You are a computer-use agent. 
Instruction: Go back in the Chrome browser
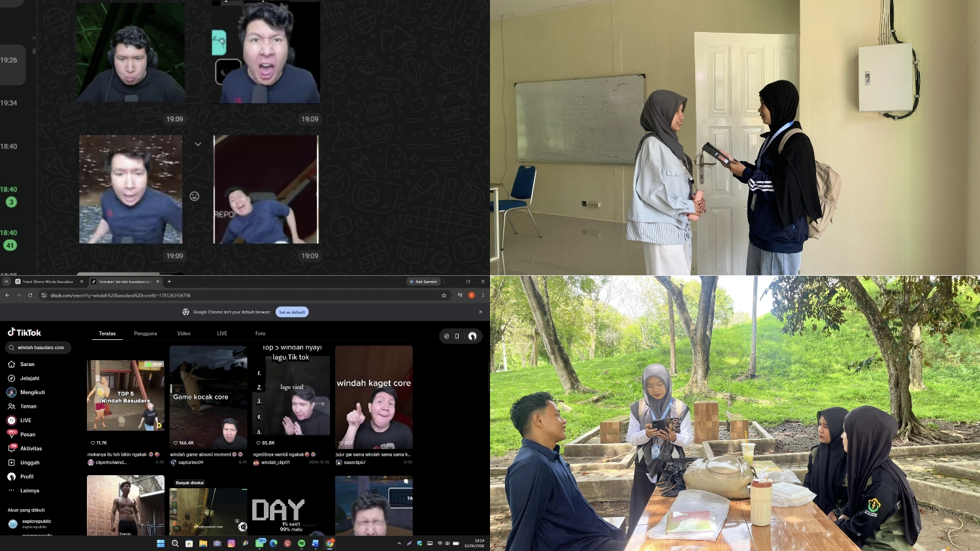[x=7, y=295]
